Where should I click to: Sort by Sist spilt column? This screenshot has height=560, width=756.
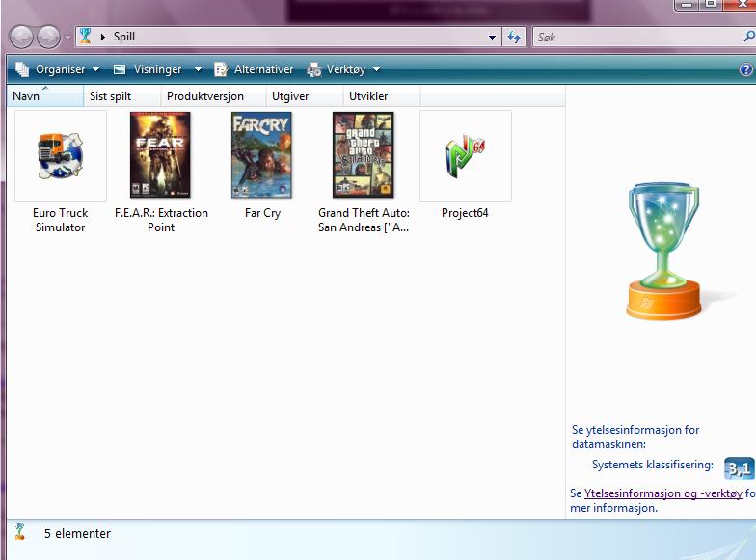pos(121,96)
